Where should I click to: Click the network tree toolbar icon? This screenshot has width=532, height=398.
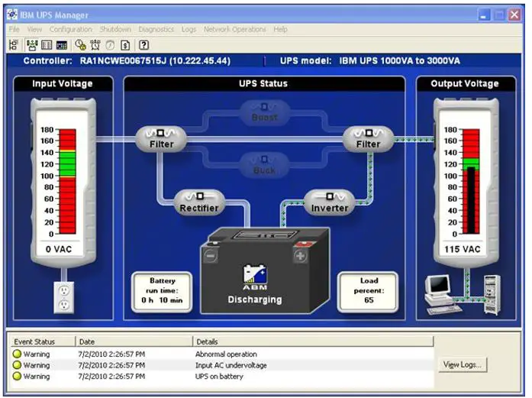point(14,45)
